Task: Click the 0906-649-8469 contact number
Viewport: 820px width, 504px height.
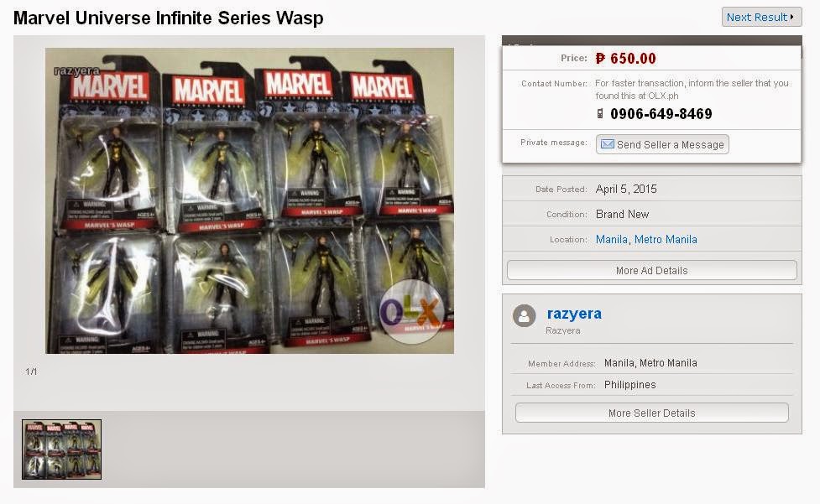Action: tap(661, 114)
